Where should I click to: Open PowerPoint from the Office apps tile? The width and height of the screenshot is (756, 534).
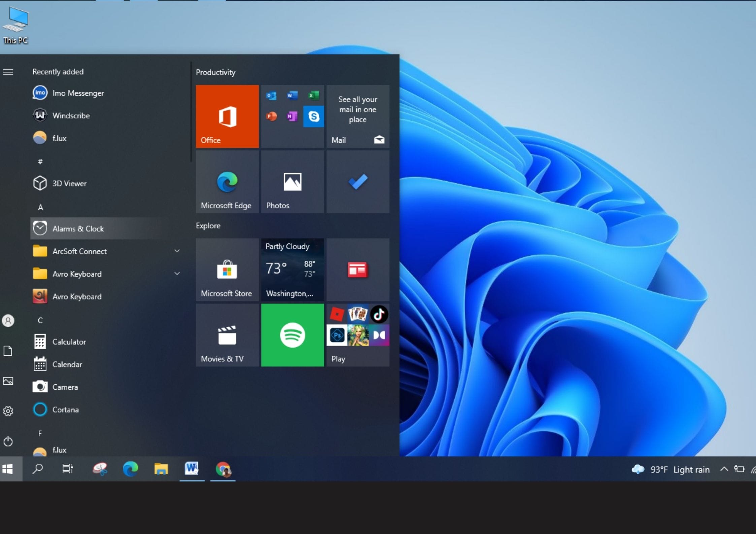tap(271, 116)
